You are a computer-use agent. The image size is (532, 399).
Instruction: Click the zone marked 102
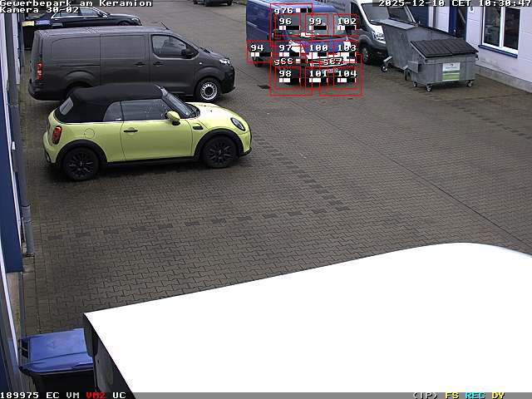[x=347, y=22]
